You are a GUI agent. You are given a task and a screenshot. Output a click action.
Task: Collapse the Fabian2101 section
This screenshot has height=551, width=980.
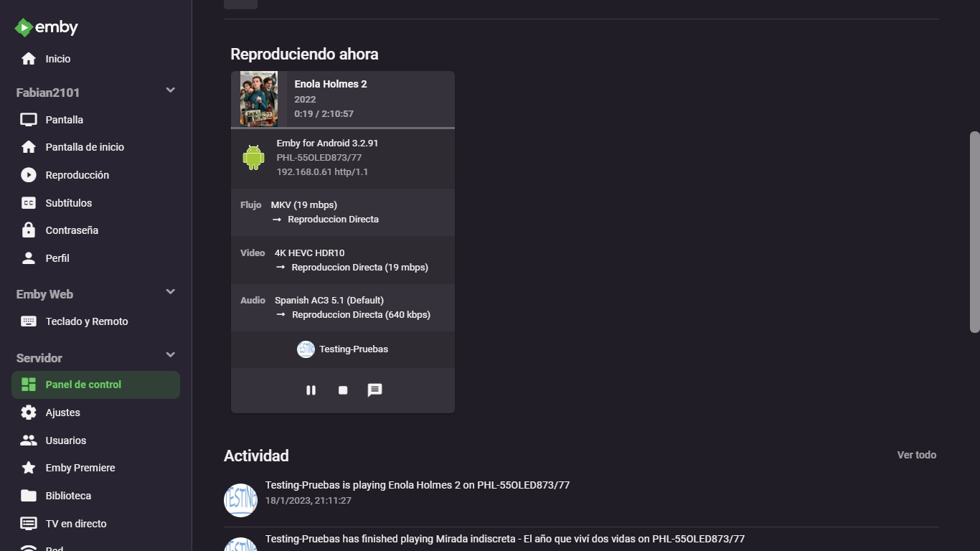click(170, 90)
